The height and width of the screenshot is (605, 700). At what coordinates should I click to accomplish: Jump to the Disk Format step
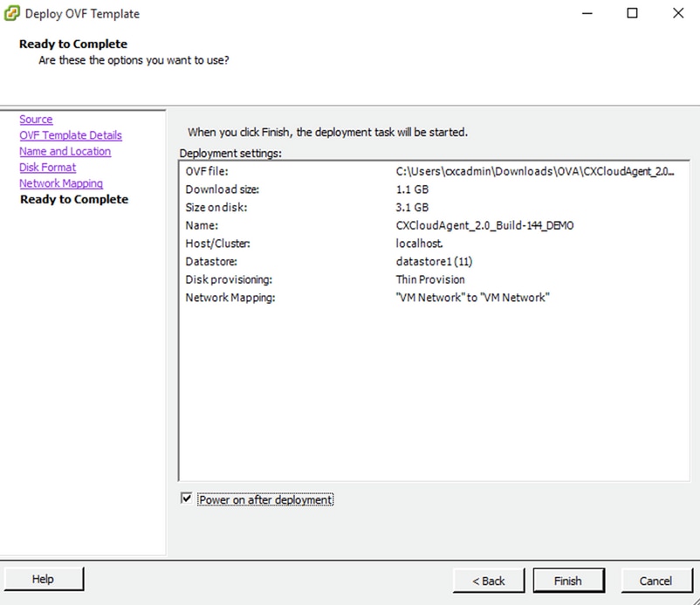(x=48, y=168)
